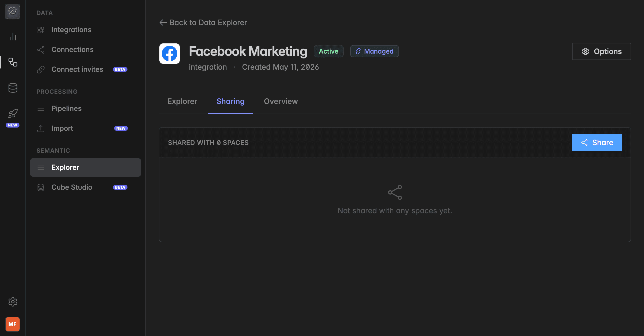Viewport: 644px width, 336px height.
Task: Click 'SHARED WITH 0 SPACES' header
Action: [x=208, y=143]
